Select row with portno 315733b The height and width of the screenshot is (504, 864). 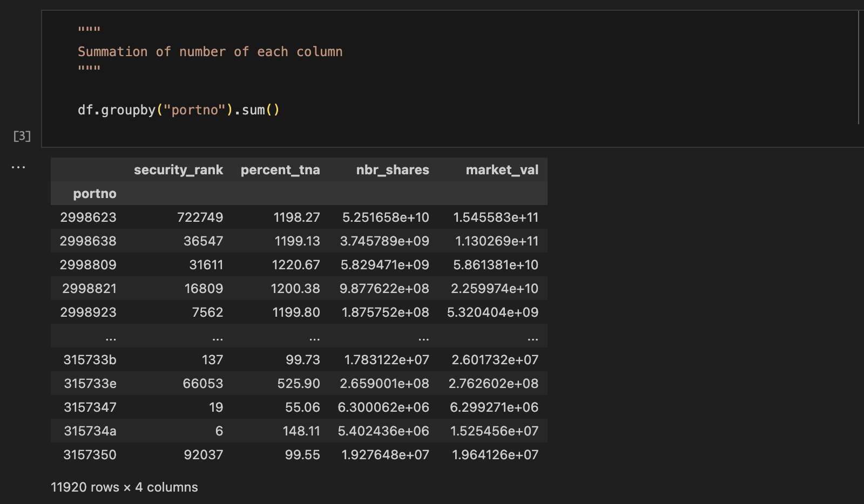click(x=299, y=359)
